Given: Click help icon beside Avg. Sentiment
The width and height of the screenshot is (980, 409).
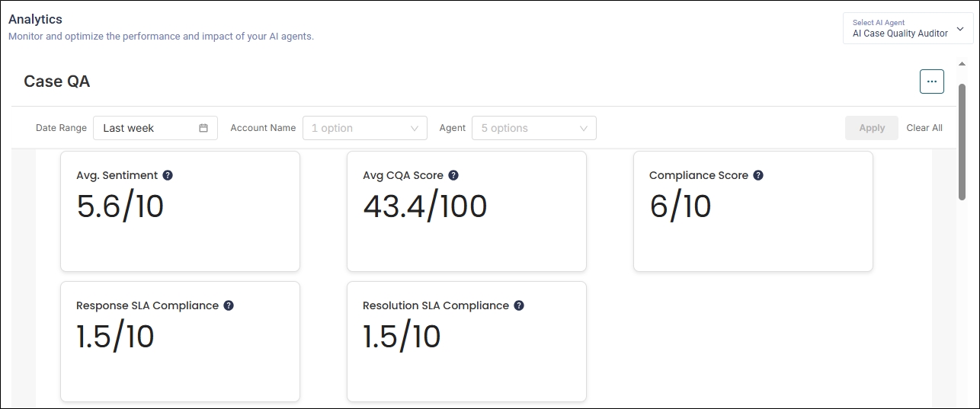Looking at the screenshot, I should (168, 175).
